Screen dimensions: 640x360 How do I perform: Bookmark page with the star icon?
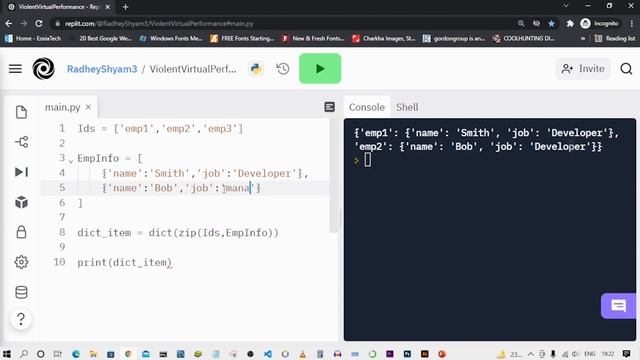551,24
